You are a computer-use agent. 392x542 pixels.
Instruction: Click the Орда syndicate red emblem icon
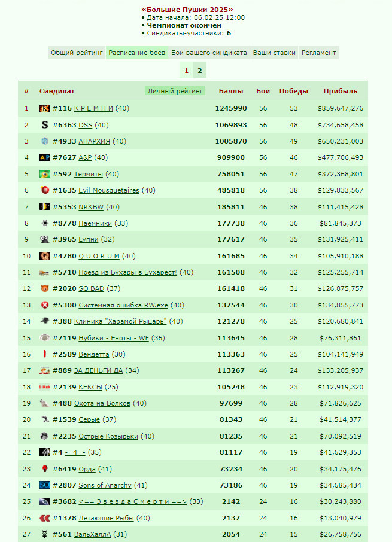(45, 469)
